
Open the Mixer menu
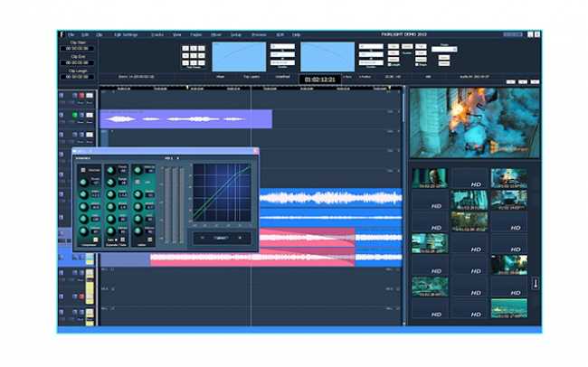pos(216,34)
